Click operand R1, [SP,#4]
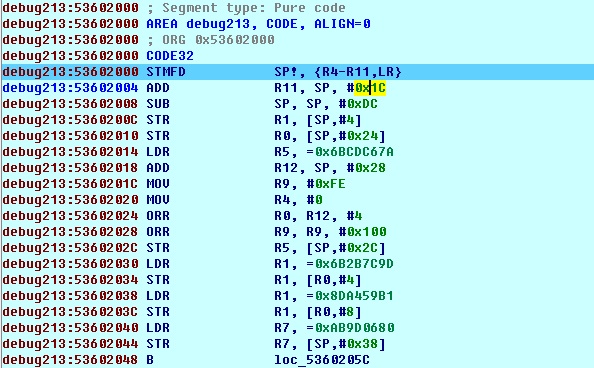 (318, 120)
